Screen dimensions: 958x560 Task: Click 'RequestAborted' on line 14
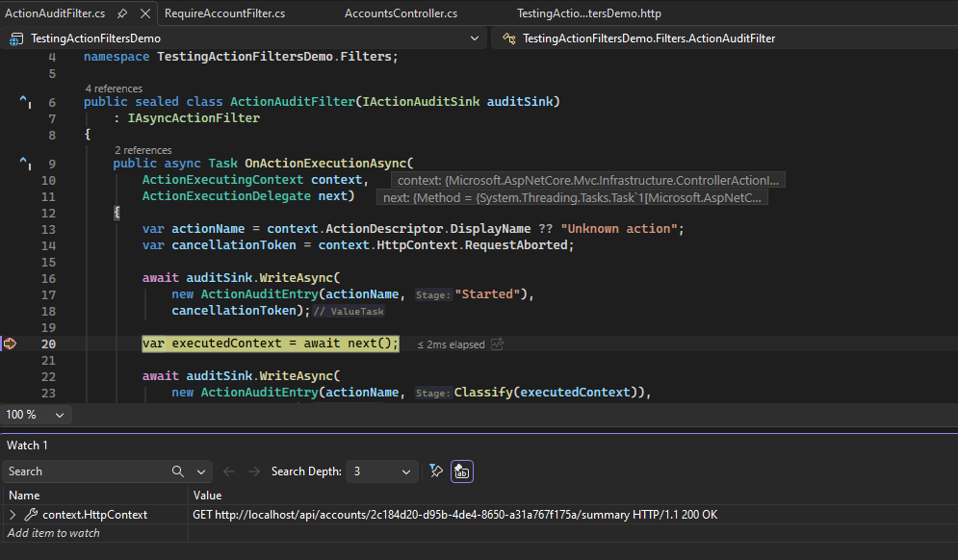516,245
